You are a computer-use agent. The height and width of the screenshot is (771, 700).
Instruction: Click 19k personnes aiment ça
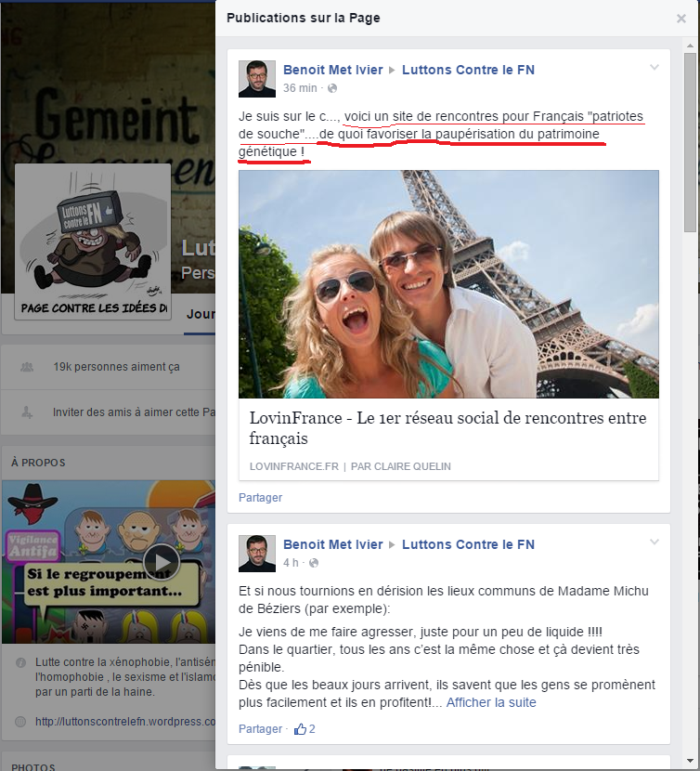116,367
